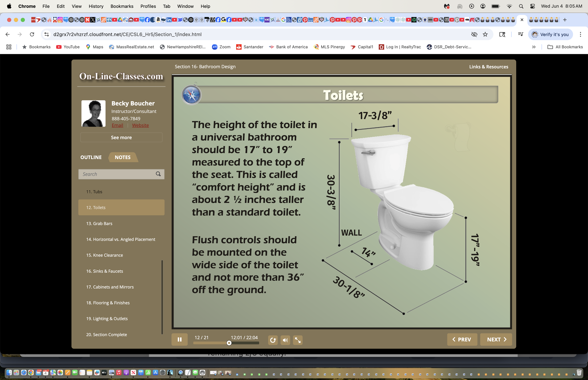Click the playback progress slider handle
Viewport: 588px width, 380px height.
(229, 343)
